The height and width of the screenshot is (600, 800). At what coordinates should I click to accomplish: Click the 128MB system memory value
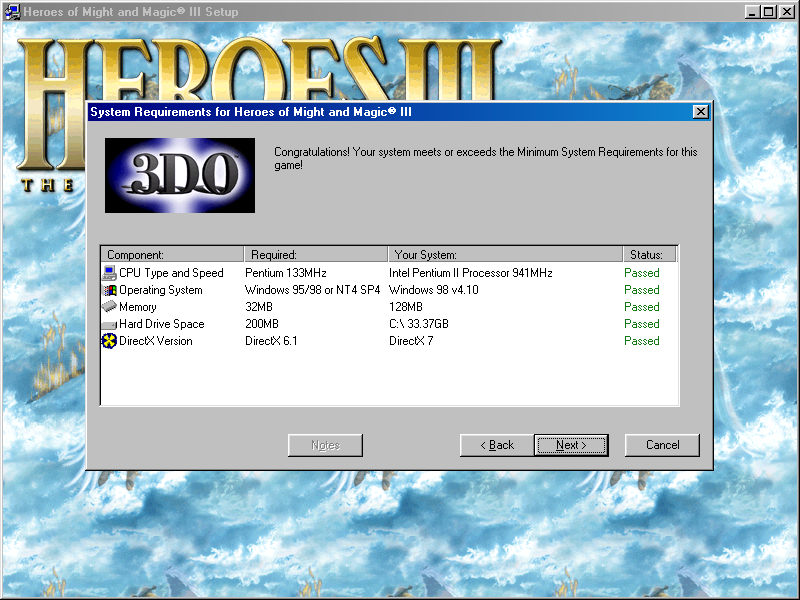(x=406, y=307)
